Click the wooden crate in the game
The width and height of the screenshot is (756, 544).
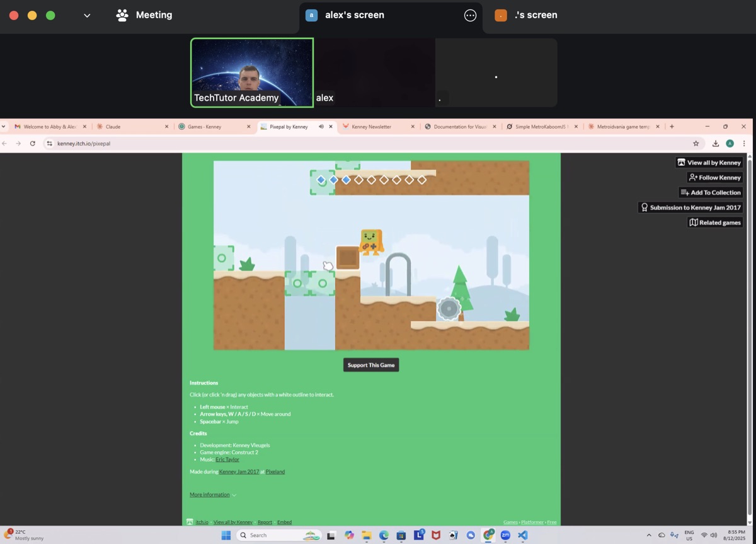click(x=348, y=258)
